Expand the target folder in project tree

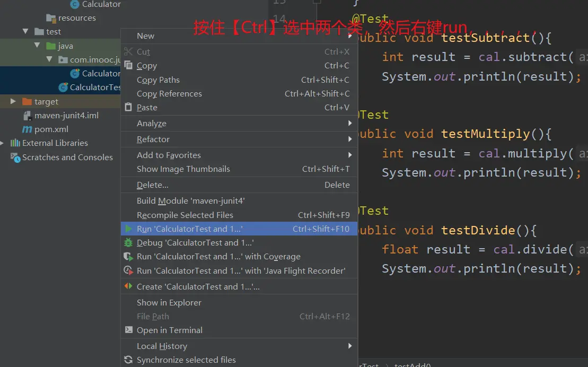13,101
